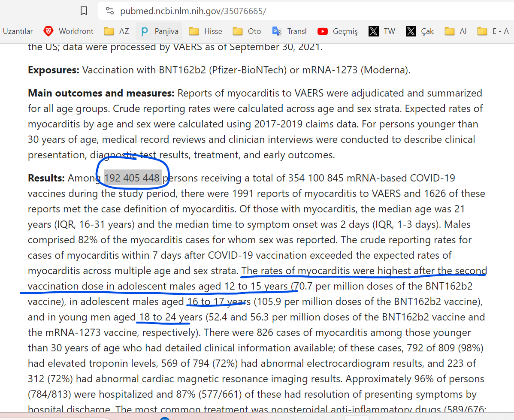Viewport: 514px width, 420px height.
Task: Expand the Hisse bookmarks folder
Action: point(206,31)
